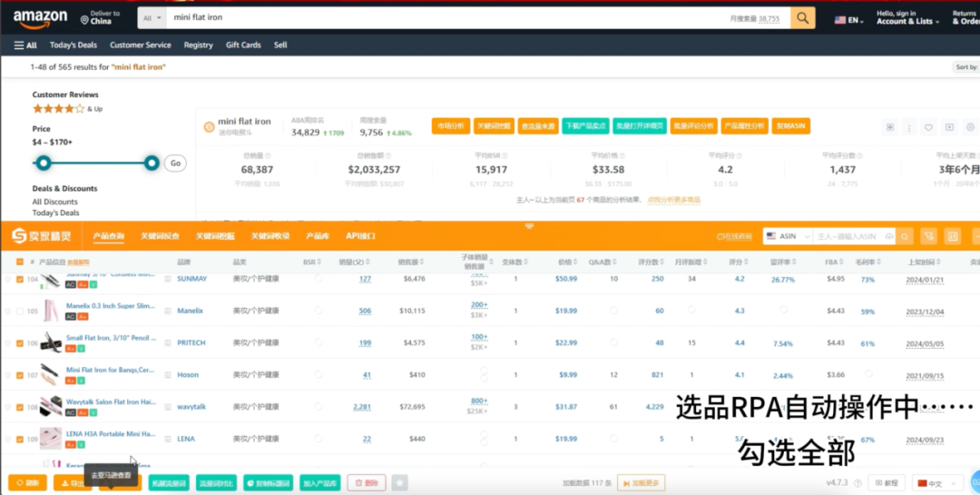Sort by the BSR column

tap(312, 262)
